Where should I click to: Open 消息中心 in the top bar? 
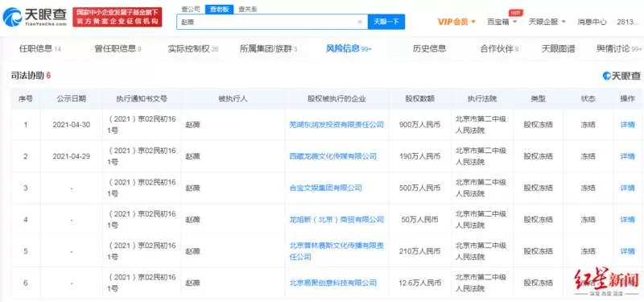[x=592, y=22]
